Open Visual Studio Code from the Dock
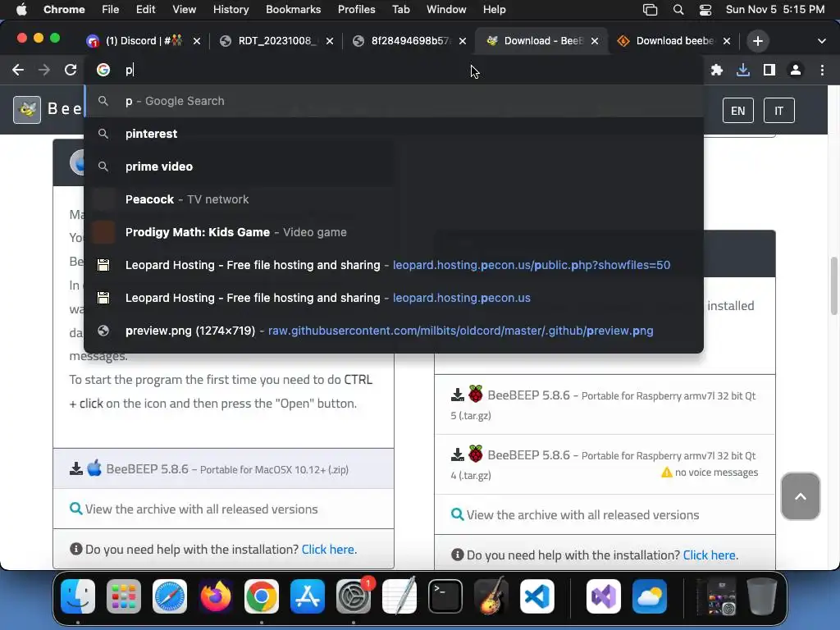840x630 pixels. 537,596
